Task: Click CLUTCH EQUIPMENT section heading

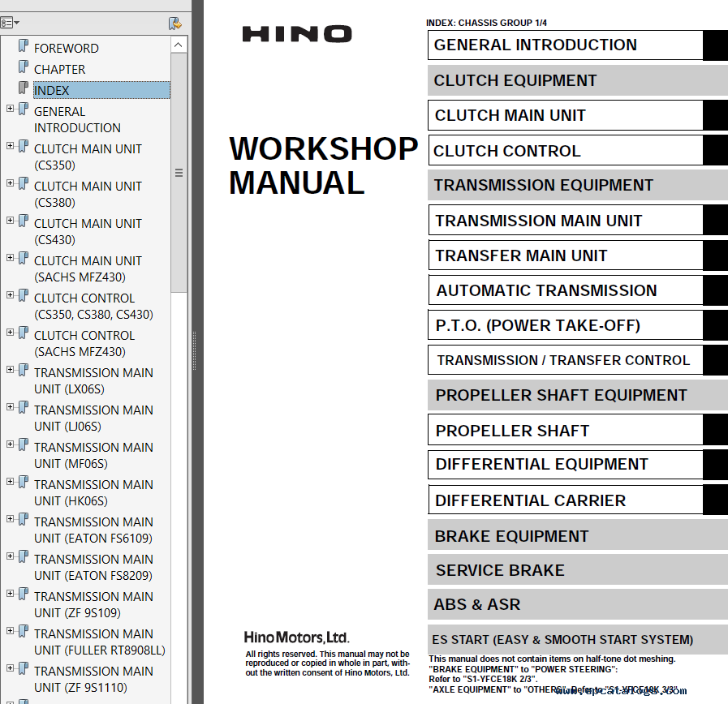Action: (x=578, y=80)
